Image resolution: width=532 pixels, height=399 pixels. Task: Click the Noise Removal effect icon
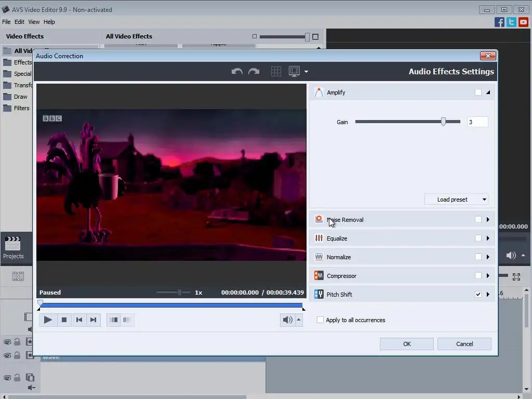(x=318, y=220)
